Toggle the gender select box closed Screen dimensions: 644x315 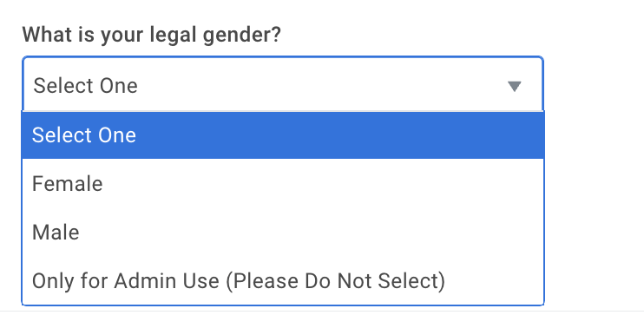(x=283, y=84)
